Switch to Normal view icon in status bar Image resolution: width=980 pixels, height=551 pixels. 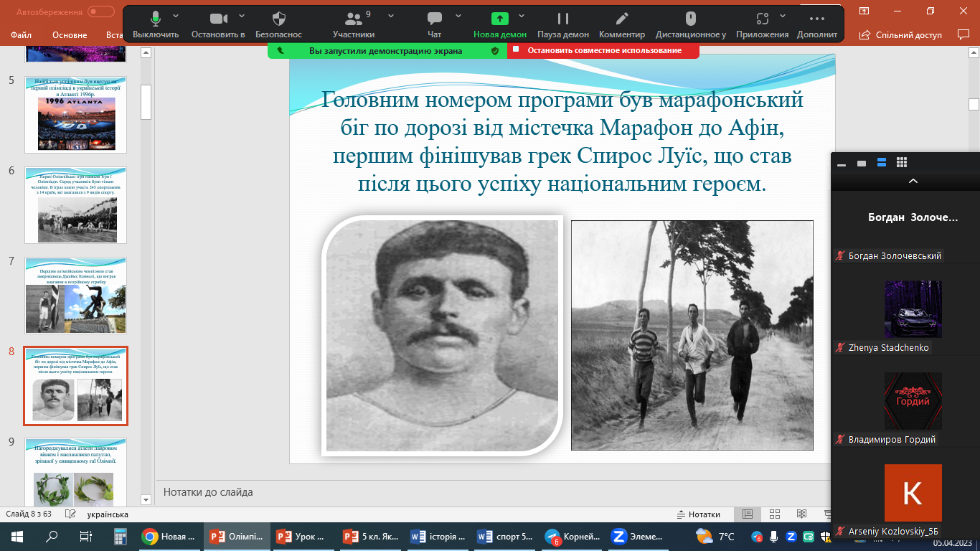748,514
